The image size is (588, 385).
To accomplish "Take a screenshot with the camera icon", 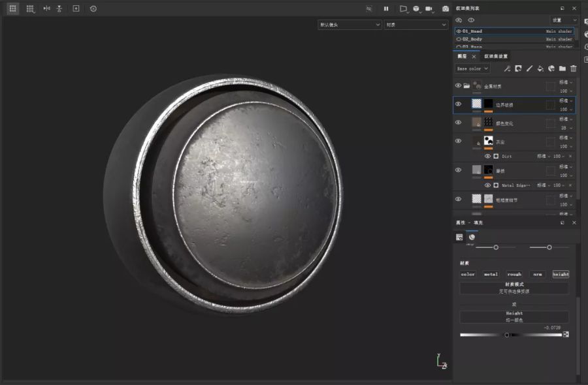I will [x=446, y=8].
